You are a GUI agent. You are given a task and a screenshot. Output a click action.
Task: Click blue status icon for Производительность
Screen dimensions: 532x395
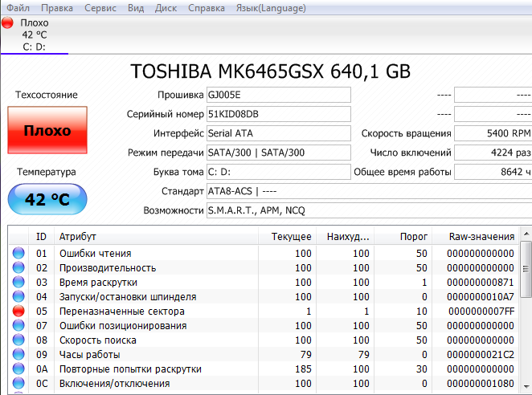(18, 267)
